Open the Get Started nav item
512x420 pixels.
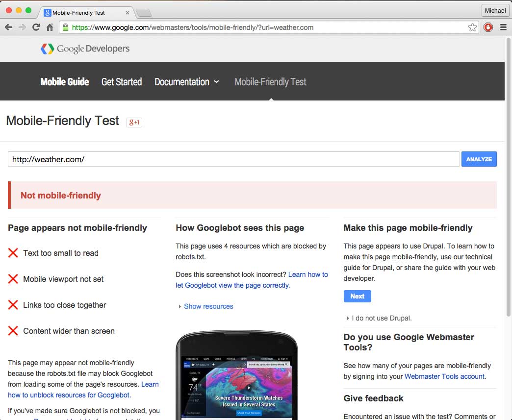coord(122,81)
